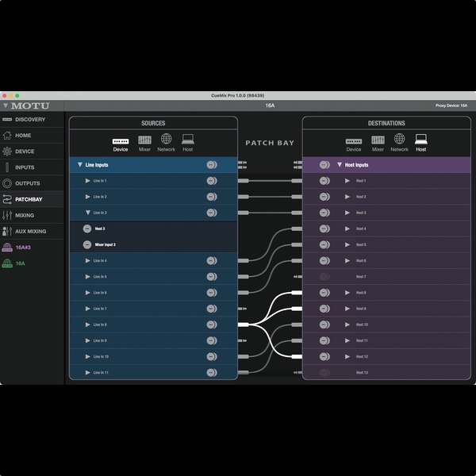Click the Host 7 unconnected input jack
The height and width of the screenshot is (476, 476).
[x=297, y=277]
